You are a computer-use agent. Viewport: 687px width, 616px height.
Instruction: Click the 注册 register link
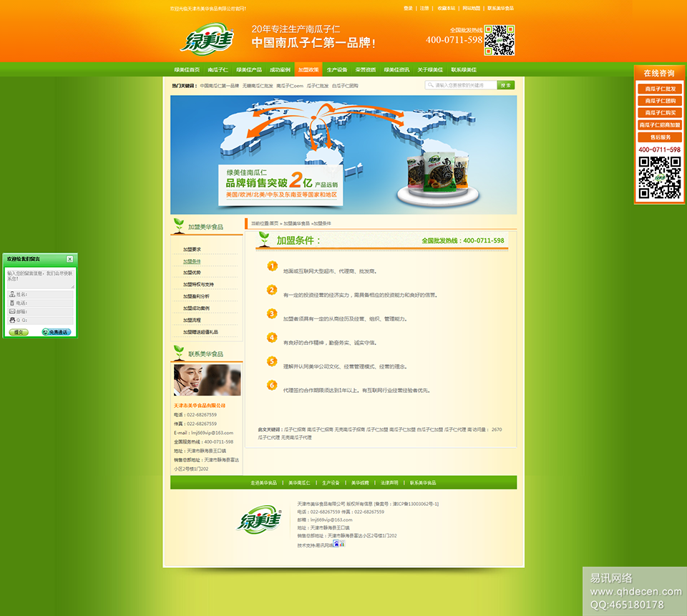pyautogui.click(x=424, y=9)
